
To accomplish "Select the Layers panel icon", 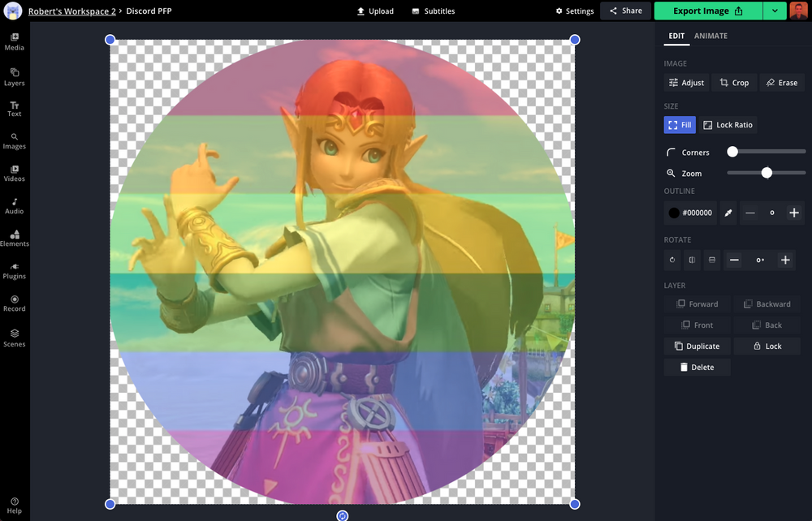I will coord(14,75).
